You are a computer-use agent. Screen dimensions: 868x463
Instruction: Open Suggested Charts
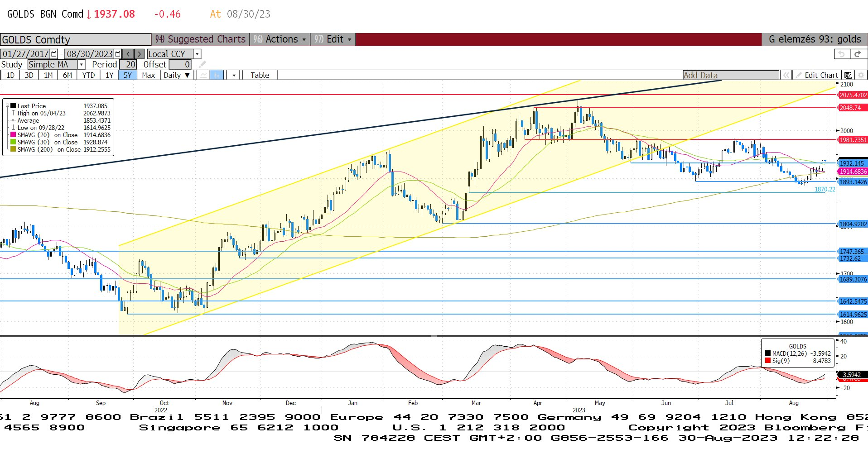[x=200, y=39]
